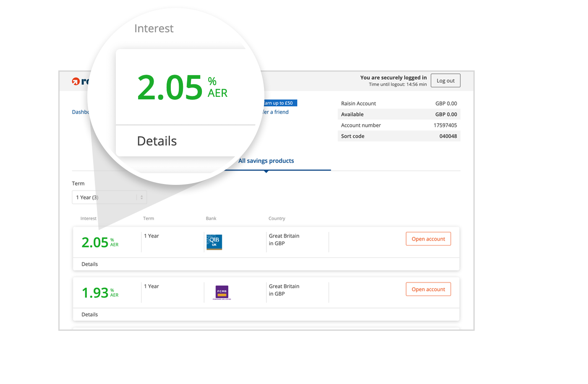
Task: Click the Interest column header
Action: [x=88, y=218]
